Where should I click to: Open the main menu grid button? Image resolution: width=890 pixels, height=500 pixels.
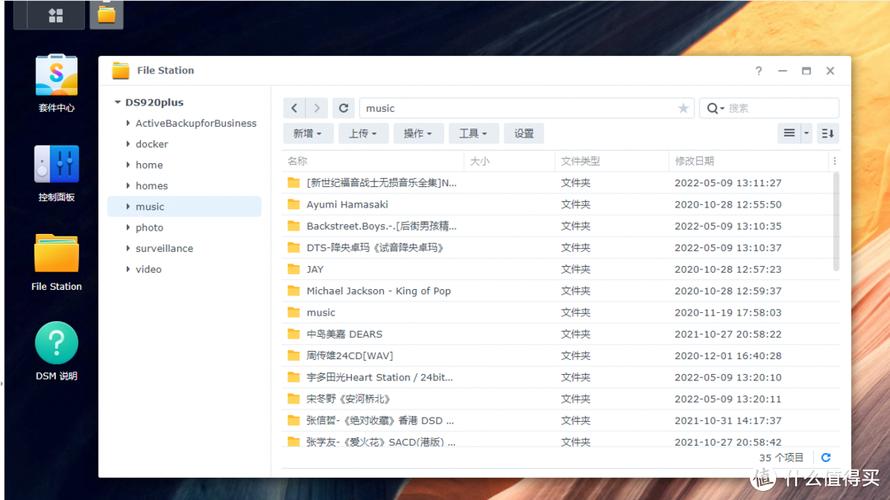[56, 15]
